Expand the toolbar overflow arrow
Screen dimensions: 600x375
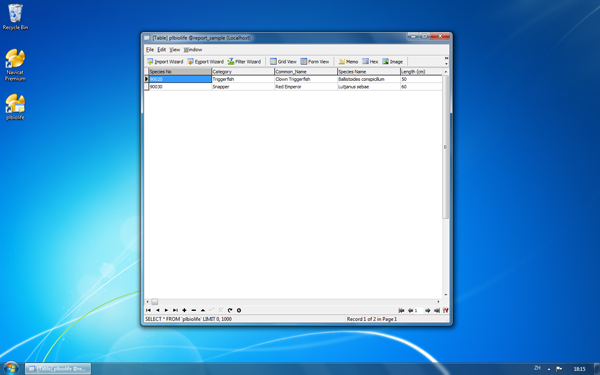(446, 62)
